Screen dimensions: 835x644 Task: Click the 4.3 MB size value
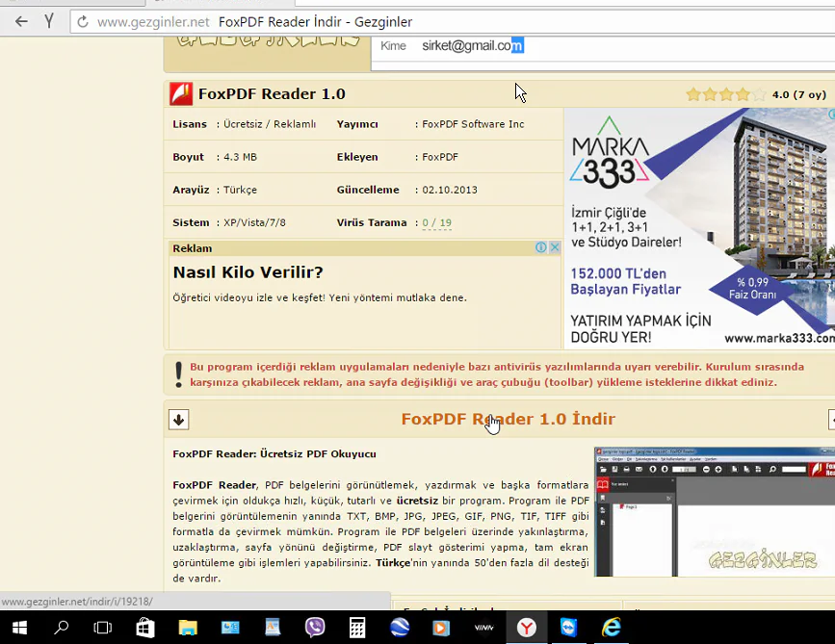pyautogui.click(x=240, y=157)
